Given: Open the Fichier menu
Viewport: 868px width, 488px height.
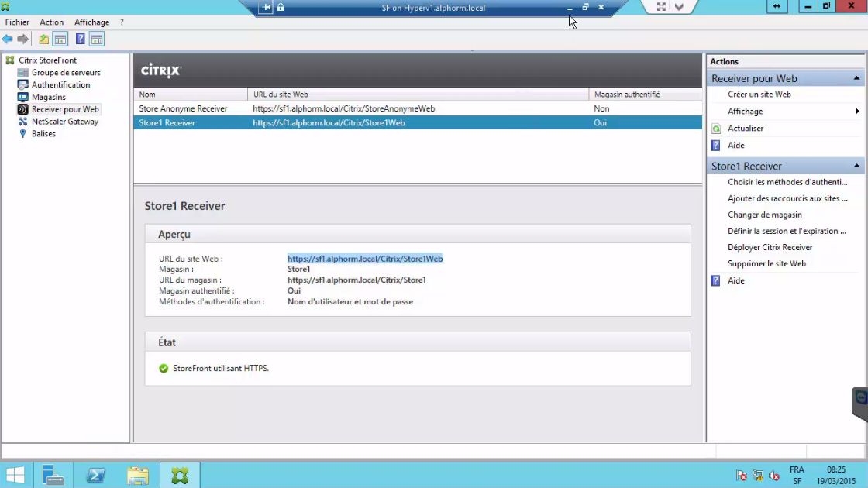Looking at the screenshot, I should (x=16, y=22).
